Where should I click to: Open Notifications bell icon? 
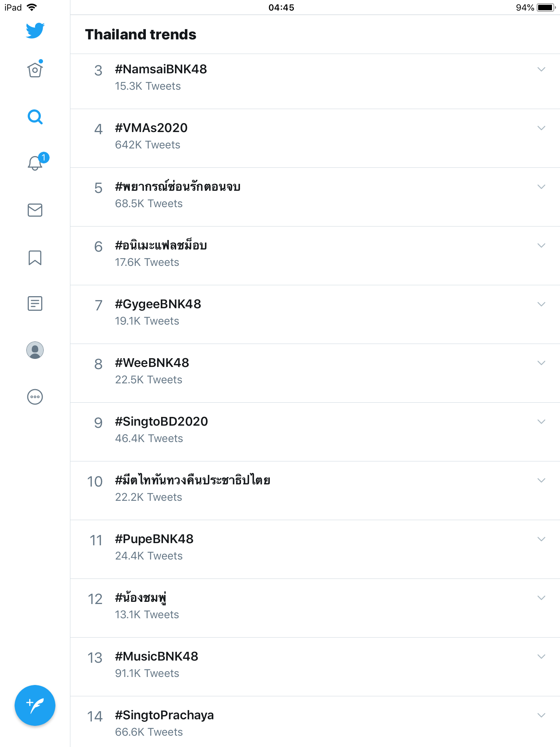(x=35, y=163)
